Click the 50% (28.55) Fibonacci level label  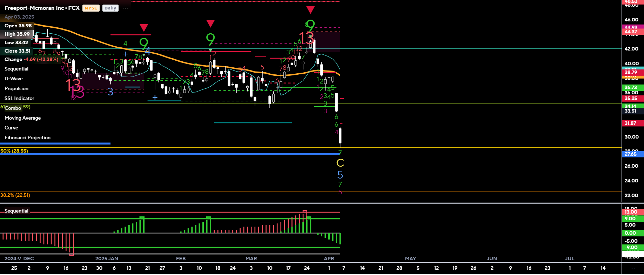[14, 151]
